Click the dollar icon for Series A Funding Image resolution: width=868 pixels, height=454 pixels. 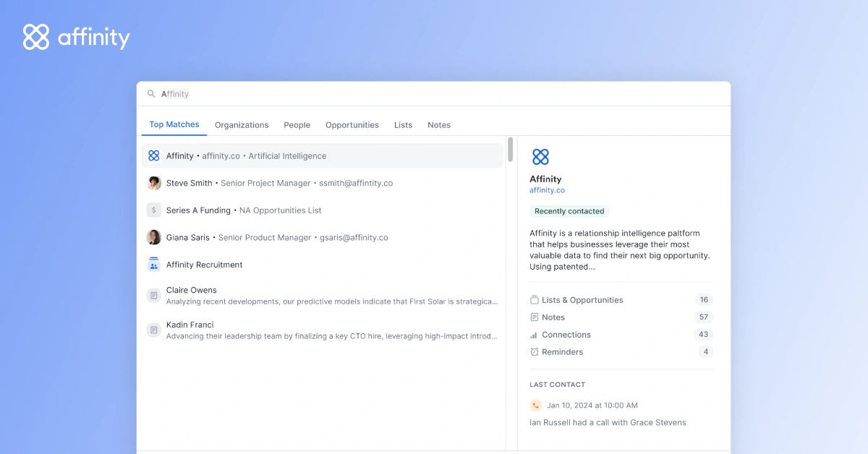(x=153, y=210)
